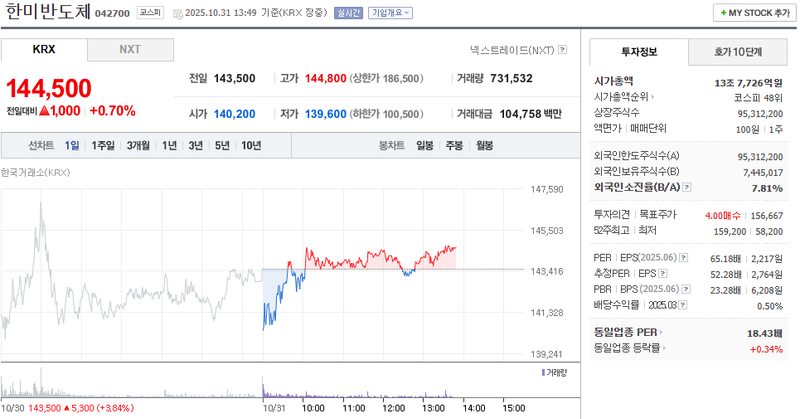Click the 12:00 time label on chart axis

click(393, 408)
